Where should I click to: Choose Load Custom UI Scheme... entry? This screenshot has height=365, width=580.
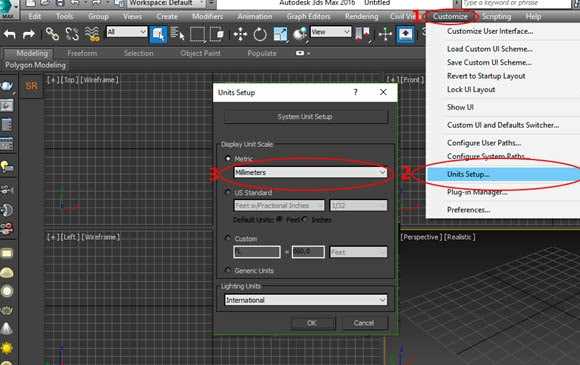tap(490, 49)
